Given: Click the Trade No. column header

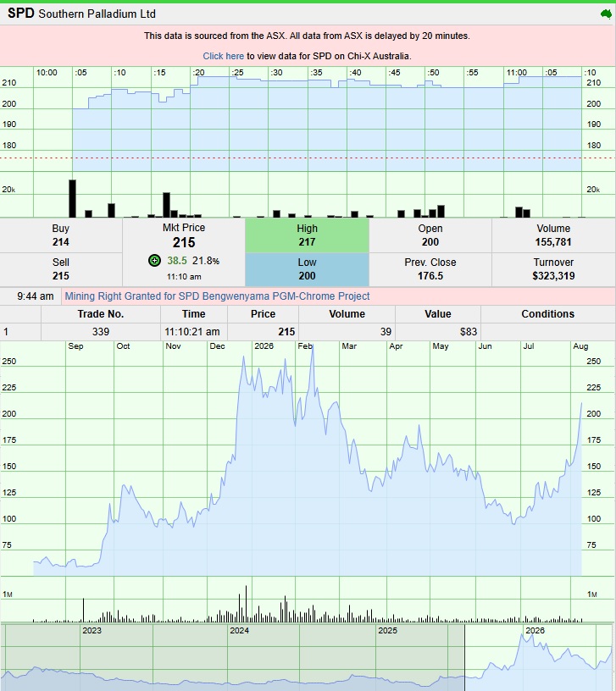Looking at the screenshot, I should [x=101, y=314].
